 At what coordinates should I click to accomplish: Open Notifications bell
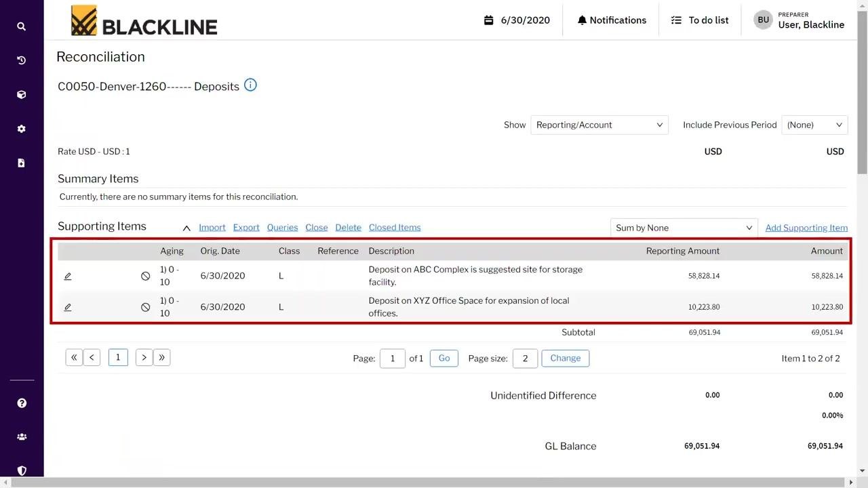612,20
